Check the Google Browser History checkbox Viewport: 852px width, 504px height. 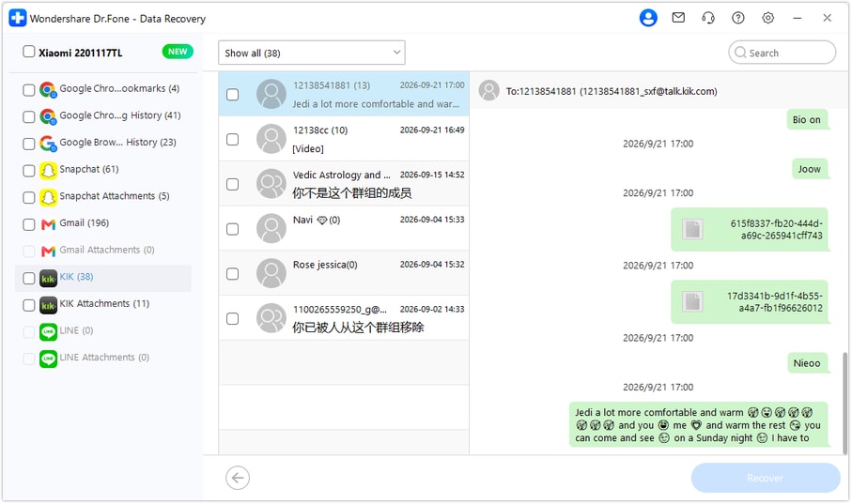(29, 144)
